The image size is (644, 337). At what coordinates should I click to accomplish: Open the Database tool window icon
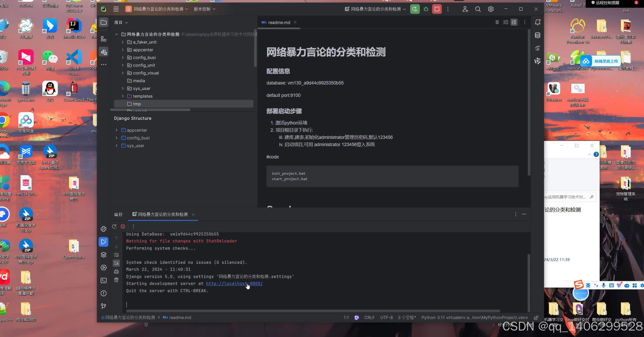538,35
